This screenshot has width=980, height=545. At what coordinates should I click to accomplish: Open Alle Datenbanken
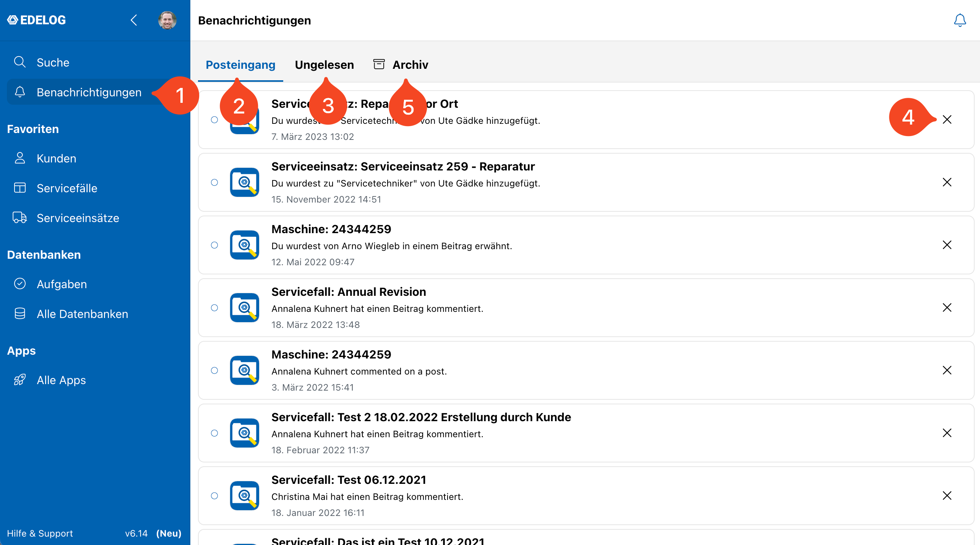[x=95, y=314]
